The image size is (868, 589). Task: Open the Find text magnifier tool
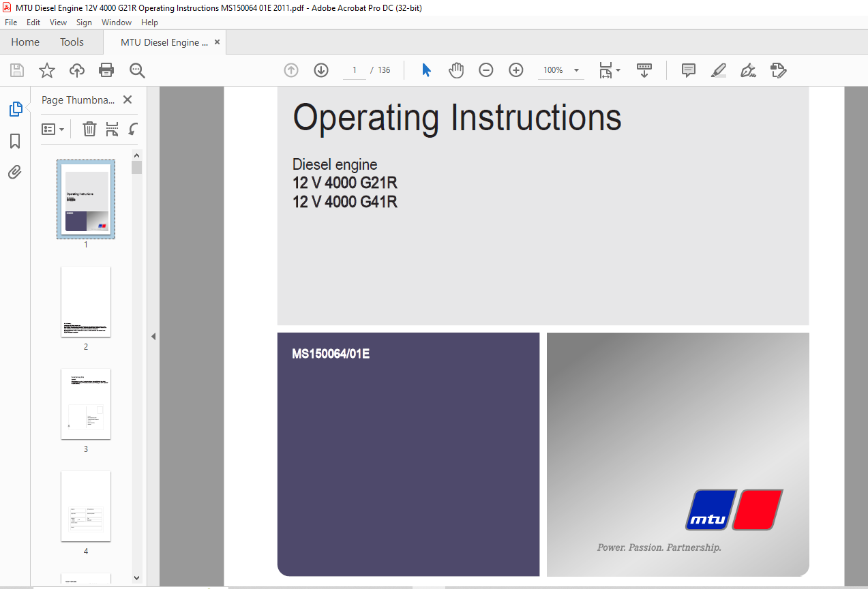(137, 70)
